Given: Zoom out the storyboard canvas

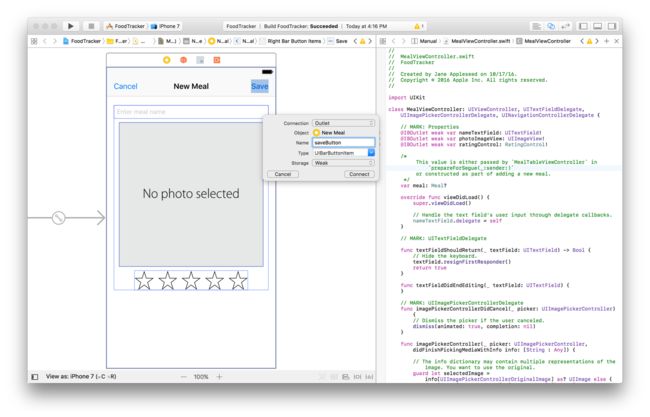Looking at the screenshot, I should (184, 377).
